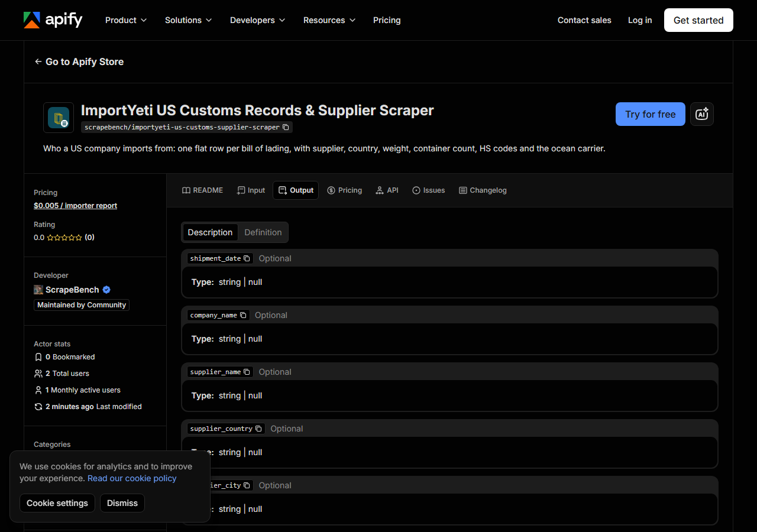Click the company_name field label
The image size is (757, 532).
point(213,315)
